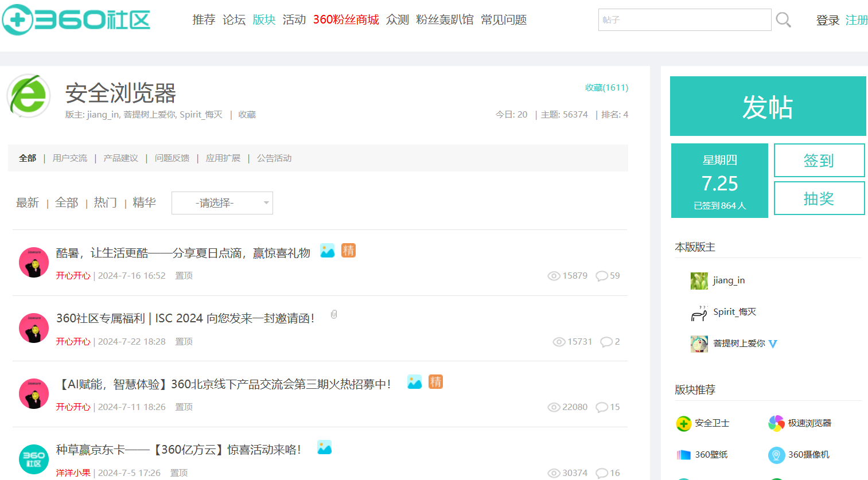The image size is (868, 480).
Task: Go to 推荐 in top navigation
Action: (204, 20)
